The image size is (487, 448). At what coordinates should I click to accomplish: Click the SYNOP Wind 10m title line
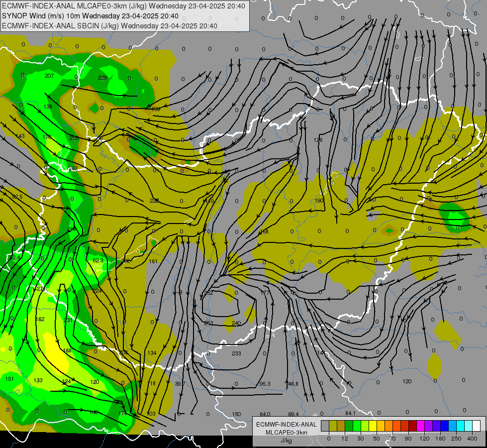click(90, 16)
